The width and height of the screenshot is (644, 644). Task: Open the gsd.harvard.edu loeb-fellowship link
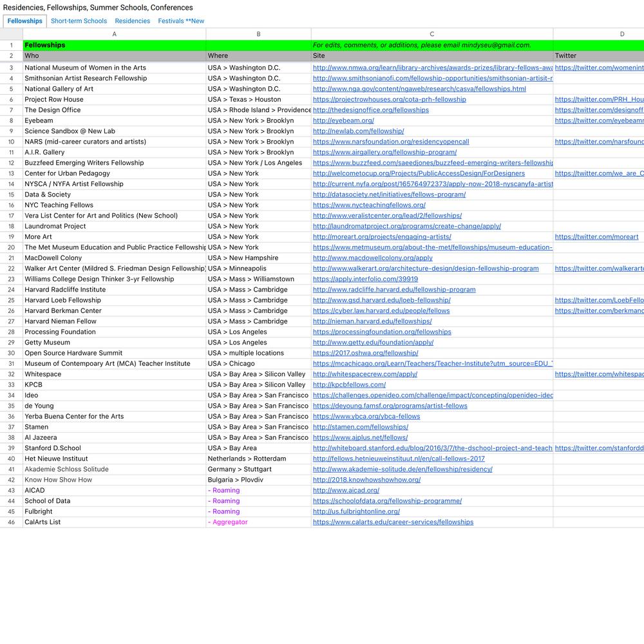tap(381, 300)
